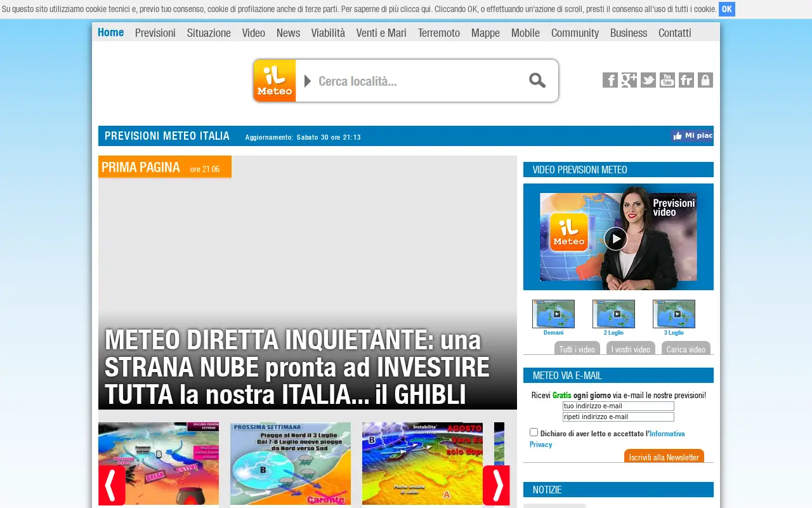Accept cookies with the OK button
The width and height of the screenshot is (812, 508).
[727, 9]
